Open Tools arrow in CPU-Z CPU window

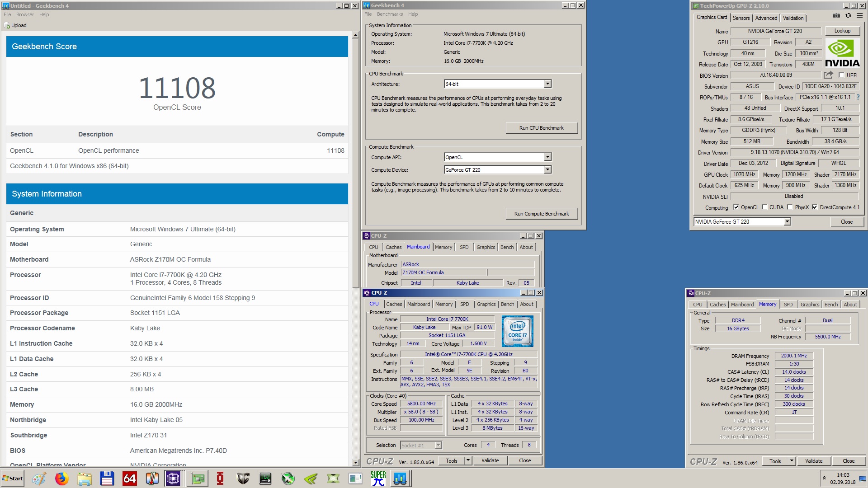coord(468,460)
